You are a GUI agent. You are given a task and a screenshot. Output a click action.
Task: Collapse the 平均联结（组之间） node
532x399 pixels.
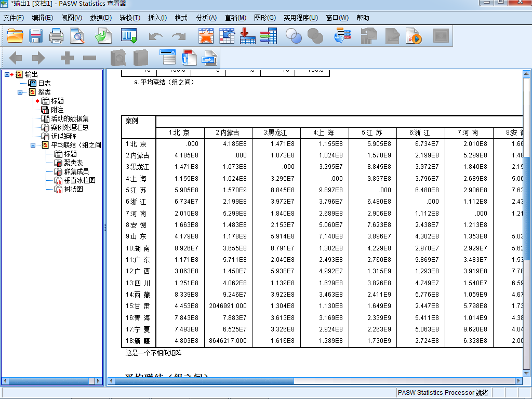click(x=33, y=145)
